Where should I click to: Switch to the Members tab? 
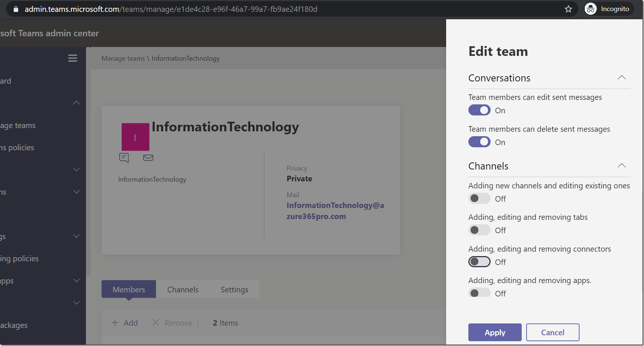129,289
